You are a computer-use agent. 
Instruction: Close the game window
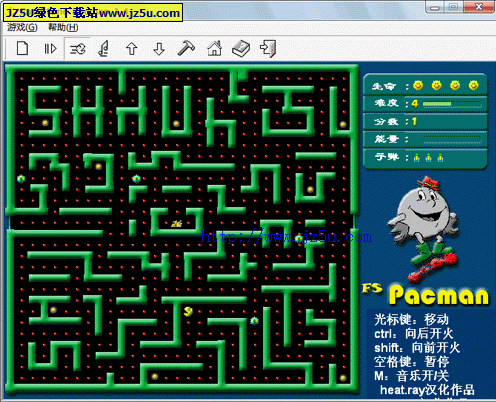[479, 7]
